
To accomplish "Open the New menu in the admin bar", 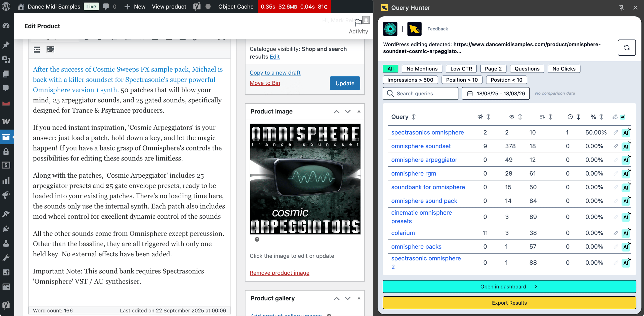I will pyautogui.click(x=135, y=7).
